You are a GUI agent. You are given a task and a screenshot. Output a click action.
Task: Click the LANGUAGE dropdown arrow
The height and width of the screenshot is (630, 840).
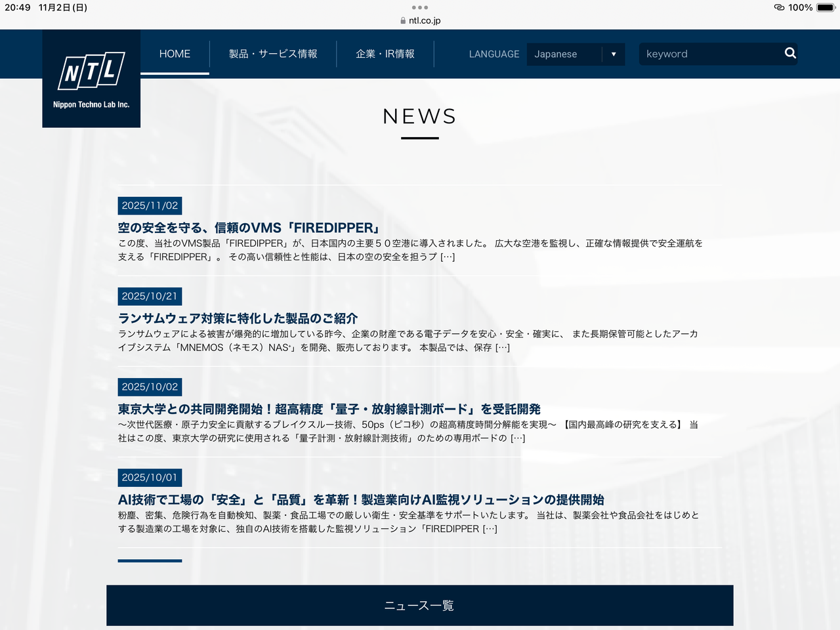pos(614,54)
